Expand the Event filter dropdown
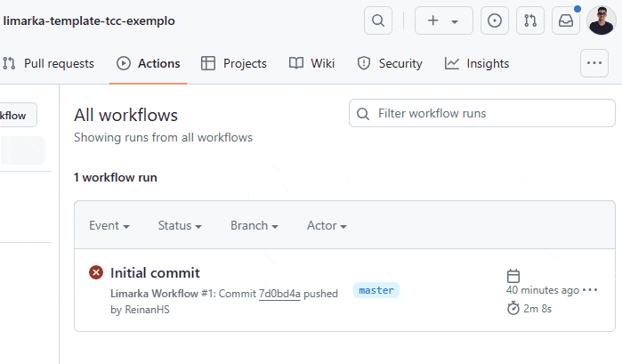 click(109, 225)
